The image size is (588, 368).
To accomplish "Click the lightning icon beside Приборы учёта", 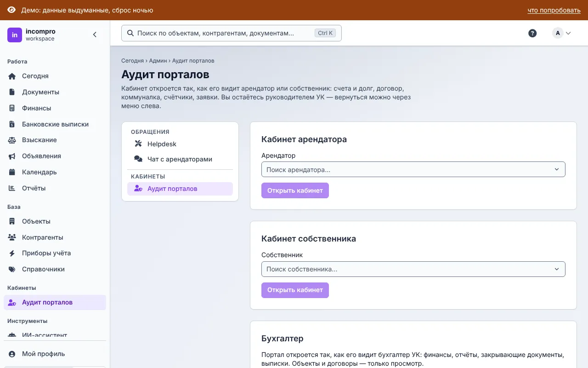I will click(12, 253).
